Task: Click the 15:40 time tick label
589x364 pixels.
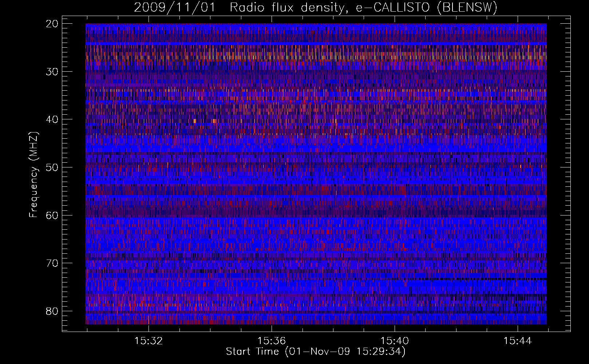Action: tap(395, 341)
